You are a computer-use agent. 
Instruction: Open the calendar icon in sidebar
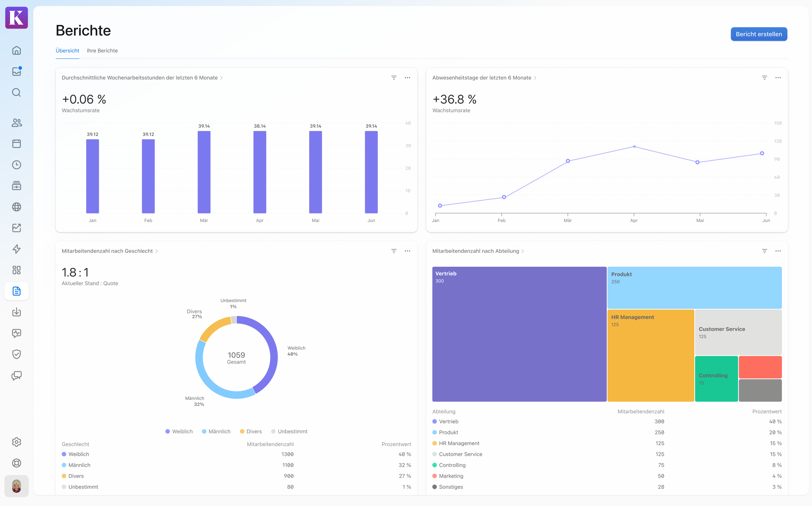[16, 144]
